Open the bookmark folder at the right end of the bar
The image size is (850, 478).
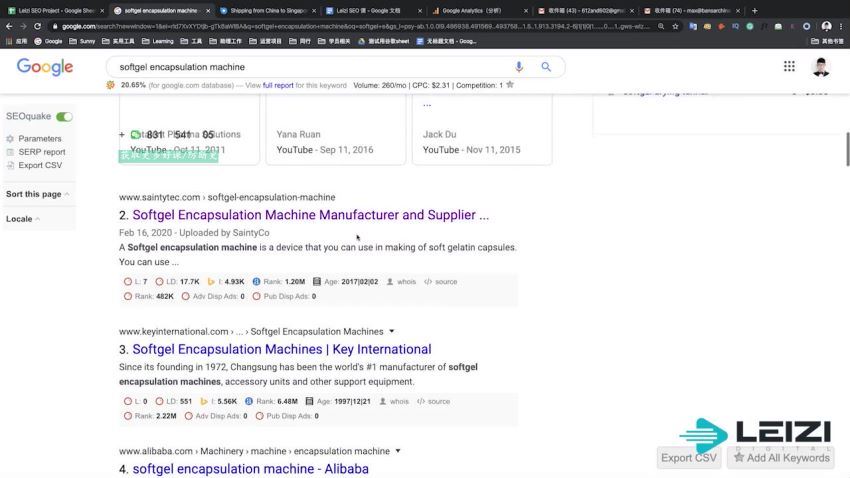(827, 41)
